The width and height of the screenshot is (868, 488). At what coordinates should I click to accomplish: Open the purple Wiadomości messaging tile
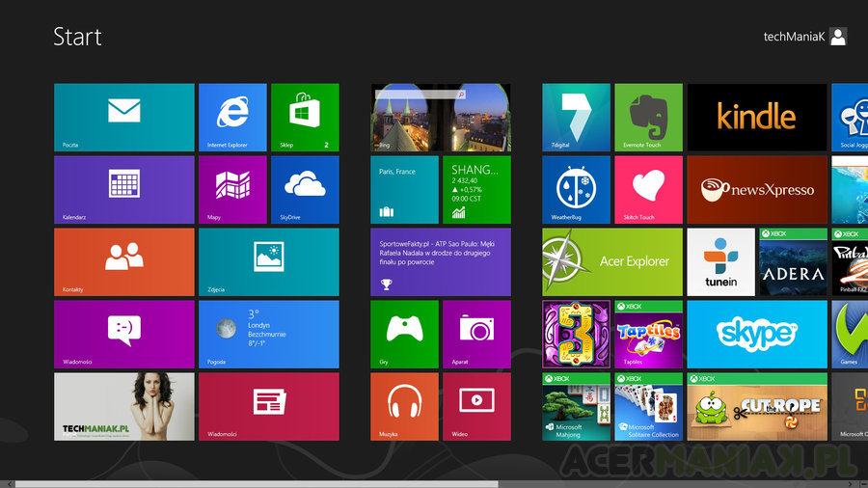[124, 335]
